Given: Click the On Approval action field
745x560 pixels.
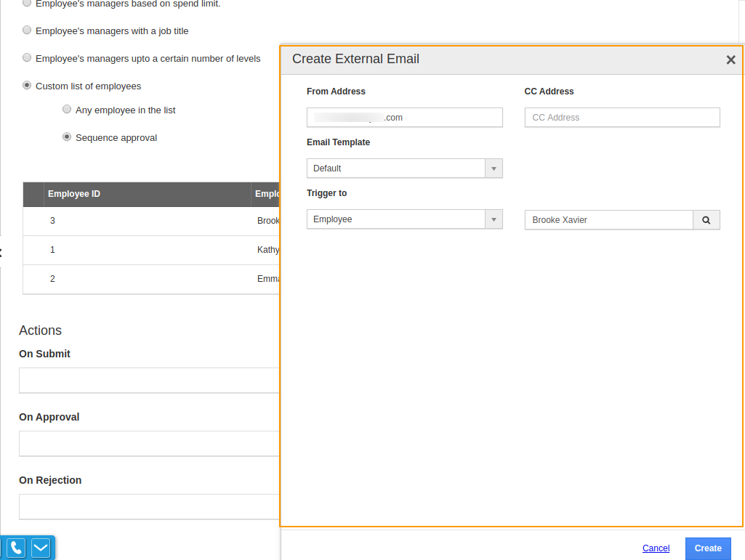Looking at the screenshot, I should [149, 444].
